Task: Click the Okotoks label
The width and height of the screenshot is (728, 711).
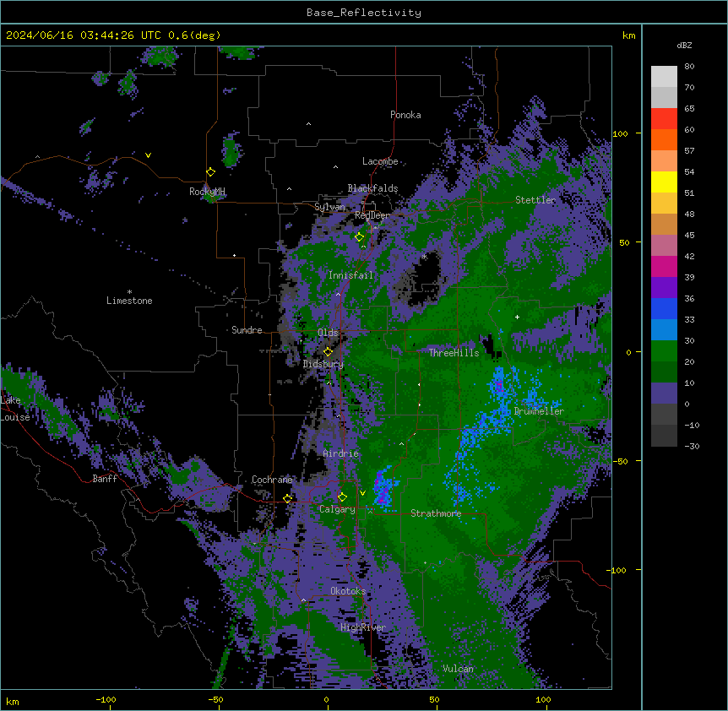Action: click(x=348, y=591)
